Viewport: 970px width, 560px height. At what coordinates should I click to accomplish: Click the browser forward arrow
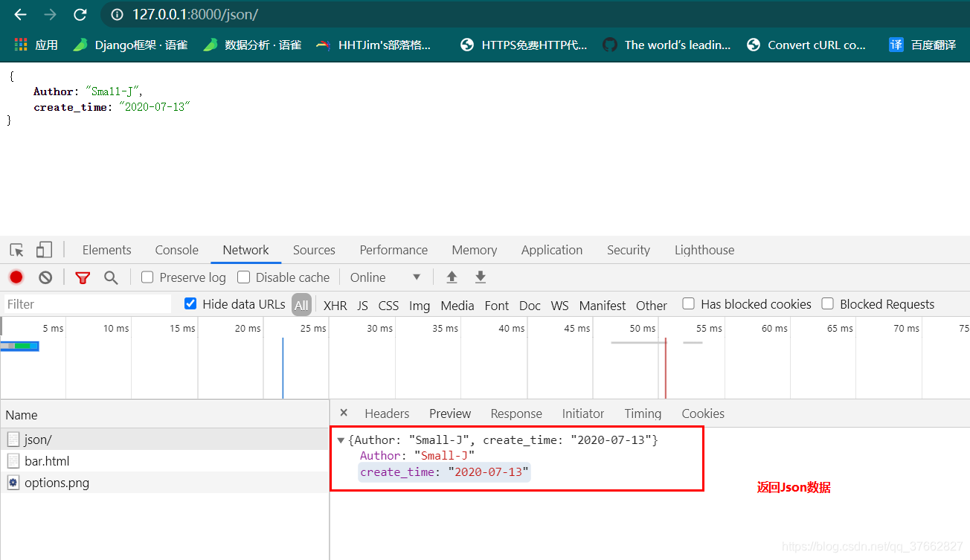pos(50,15)
